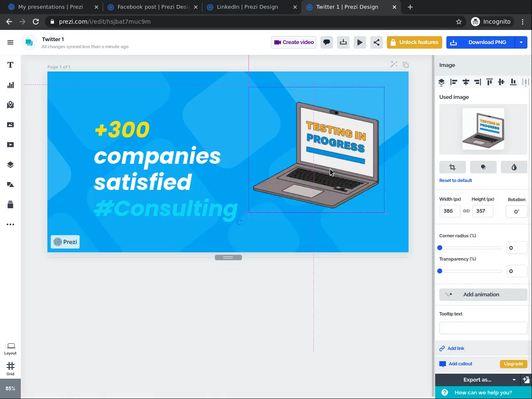Open the browser three-dot menu

coord(523,22)
